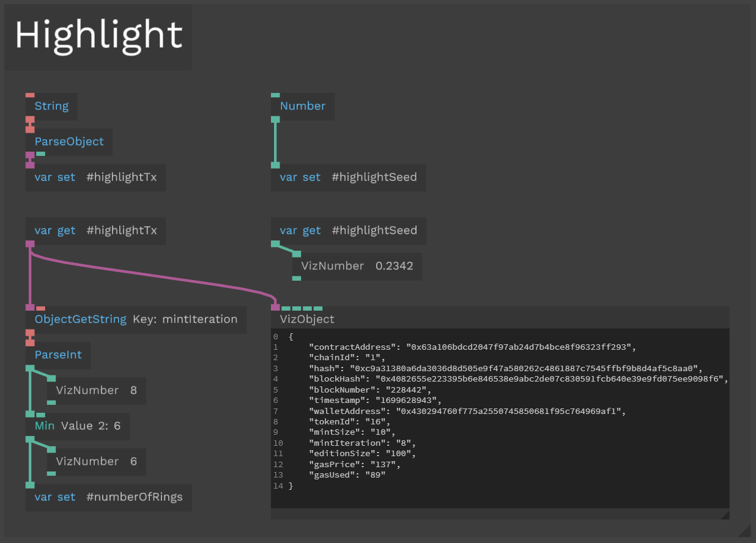Click the "chainId": "1" line
The width and height of the screenshot is (756, 543).
point(347,358)
